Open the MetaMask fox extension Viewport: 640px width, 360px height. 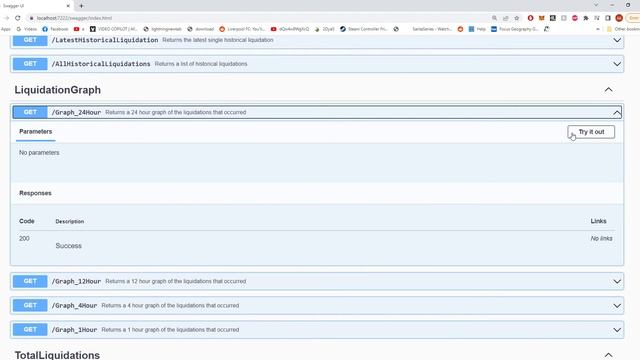[542, 18]
